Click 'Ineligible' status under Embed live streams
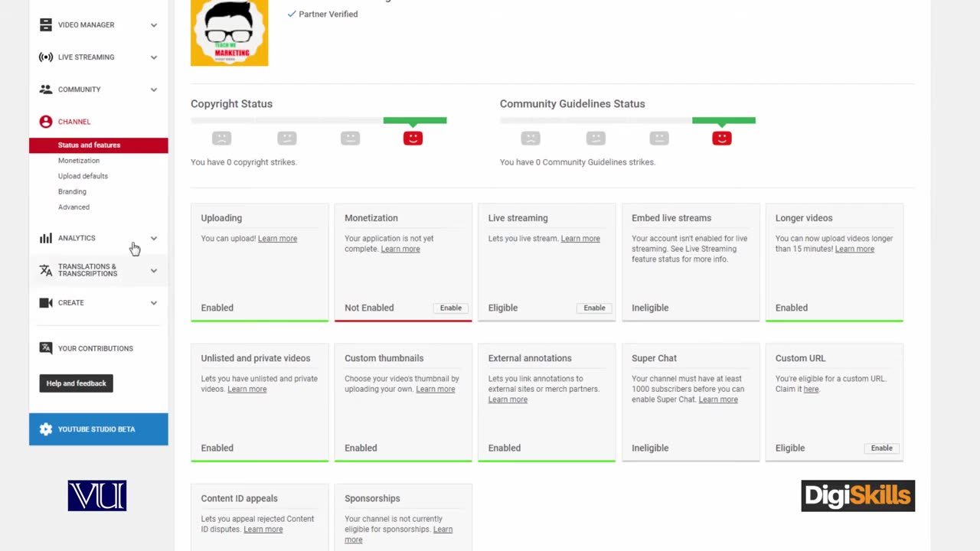The image size is (980, 551). [650, 308]
